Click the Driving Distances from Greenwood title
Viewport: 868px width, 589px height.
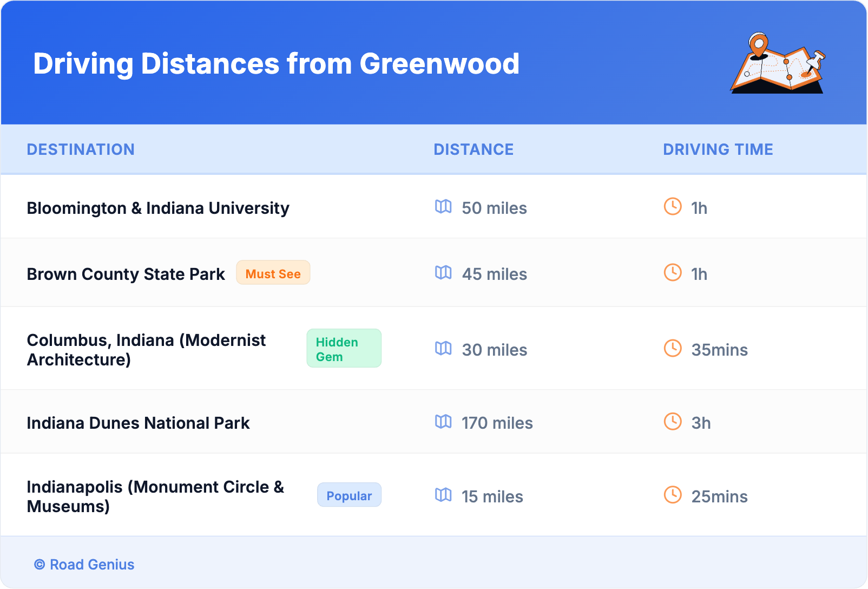[276, 64]
